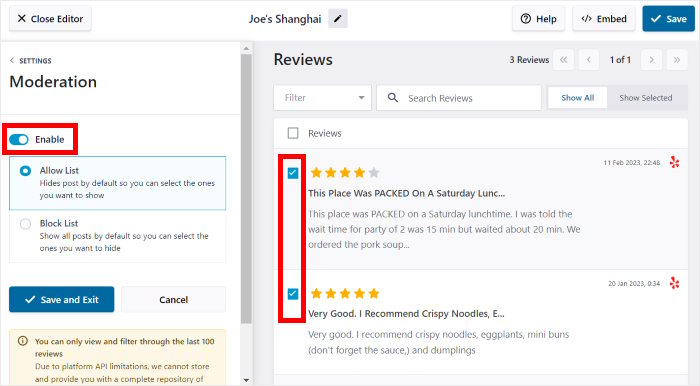This screenshot has height=386, width=700.
Task: Click the Yelp icon on the 11 Feb 2023 review
Action: pos(675,162)
